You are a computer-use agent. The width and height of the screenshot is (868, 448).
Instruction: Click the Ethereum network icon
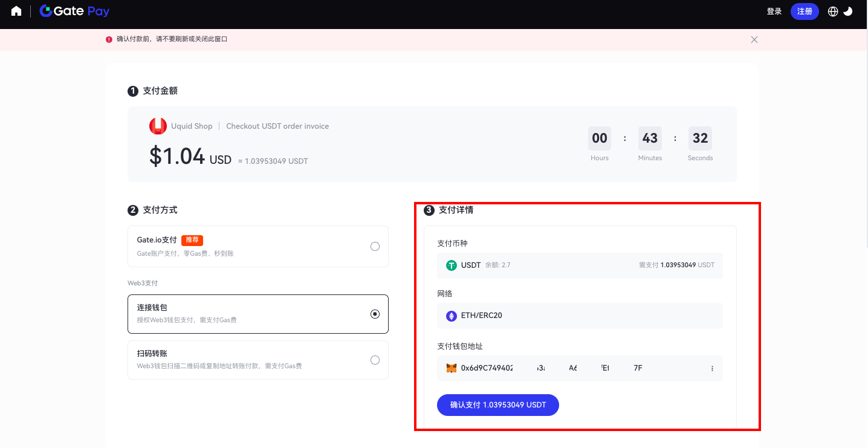pos(451,316)
